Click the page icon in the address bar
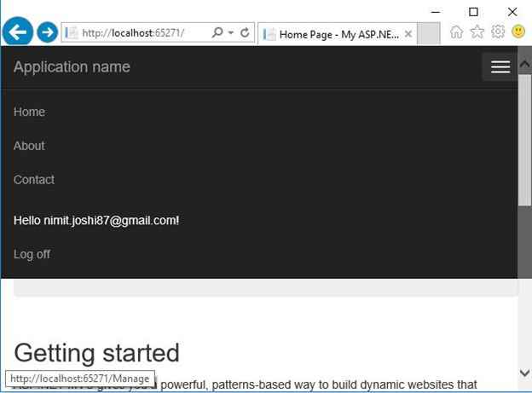Screen dimensions: 532x393 point(72,33)
